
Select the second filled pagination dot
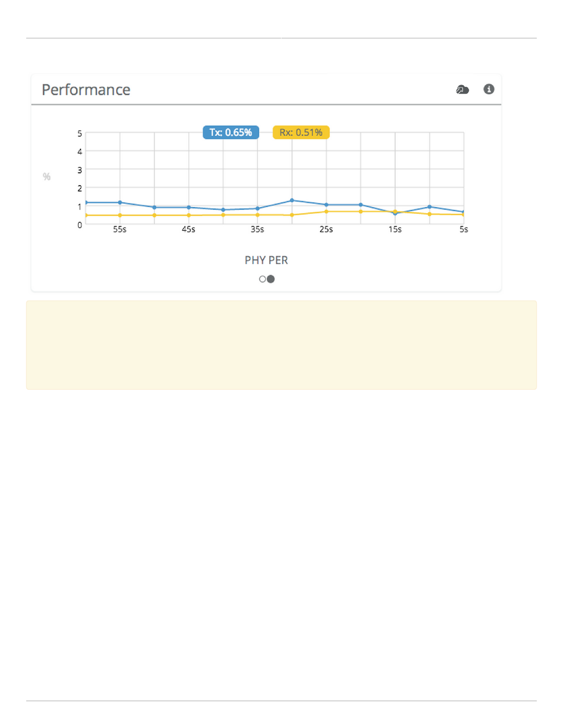[271, 279]
